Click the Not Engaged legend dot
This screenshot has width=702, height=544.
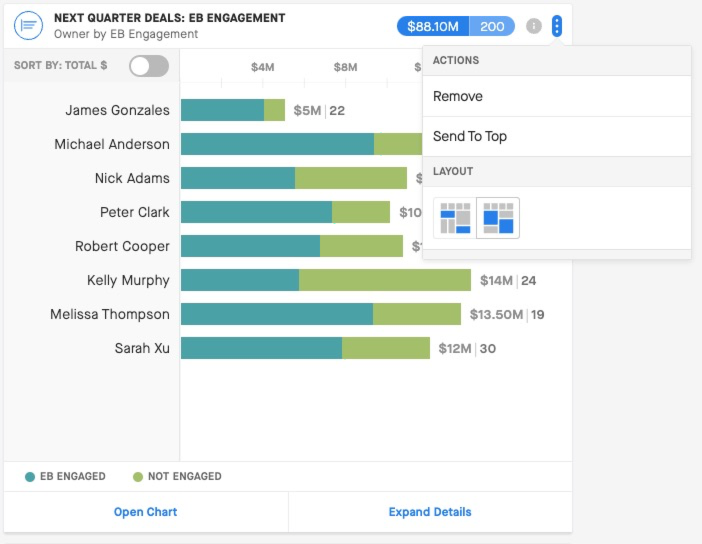click(138, 477)
